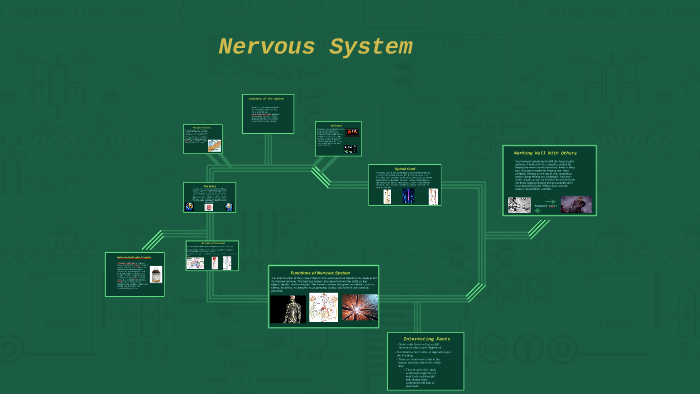Click the left-pointing arrow in Working Well frame

click(x=538, y=210)
